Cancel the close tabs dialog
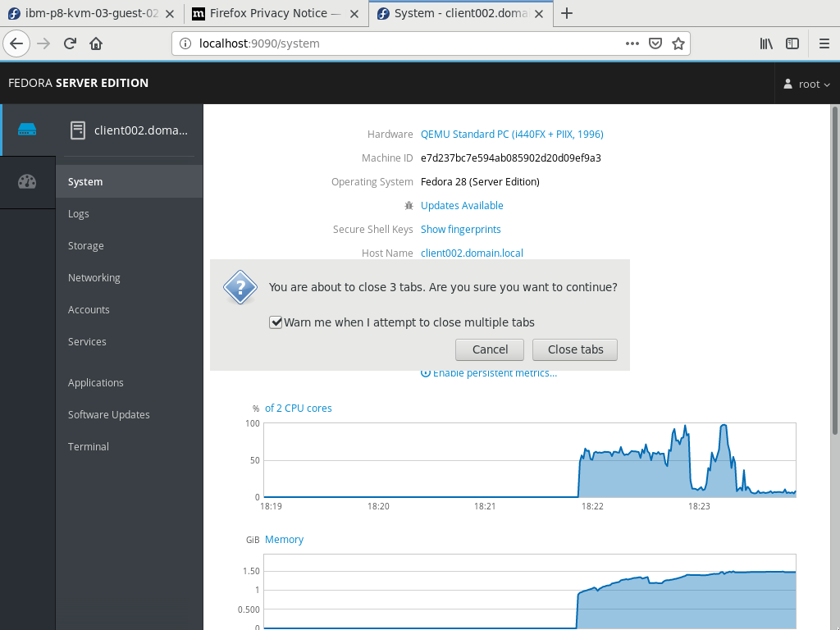 (490, 349)
